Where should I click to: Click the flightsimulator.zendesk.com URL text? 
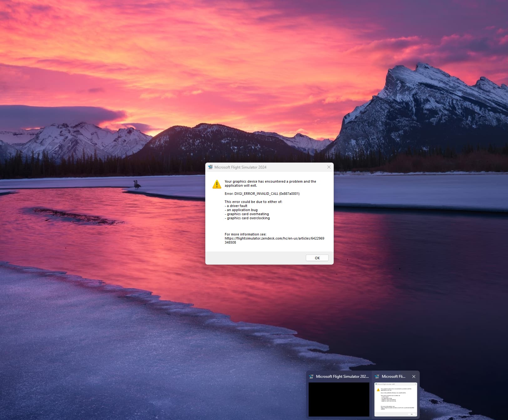pyautogui.click(x=275, y=240)
